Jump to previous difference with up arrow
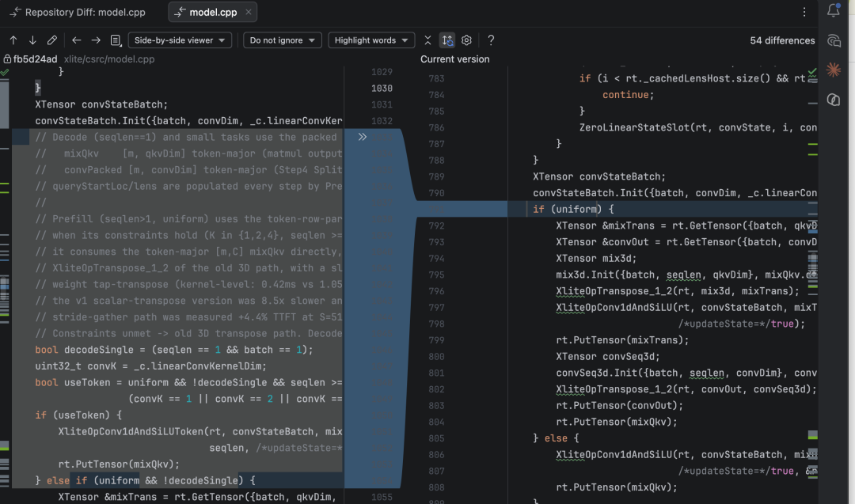 [13, 40]
